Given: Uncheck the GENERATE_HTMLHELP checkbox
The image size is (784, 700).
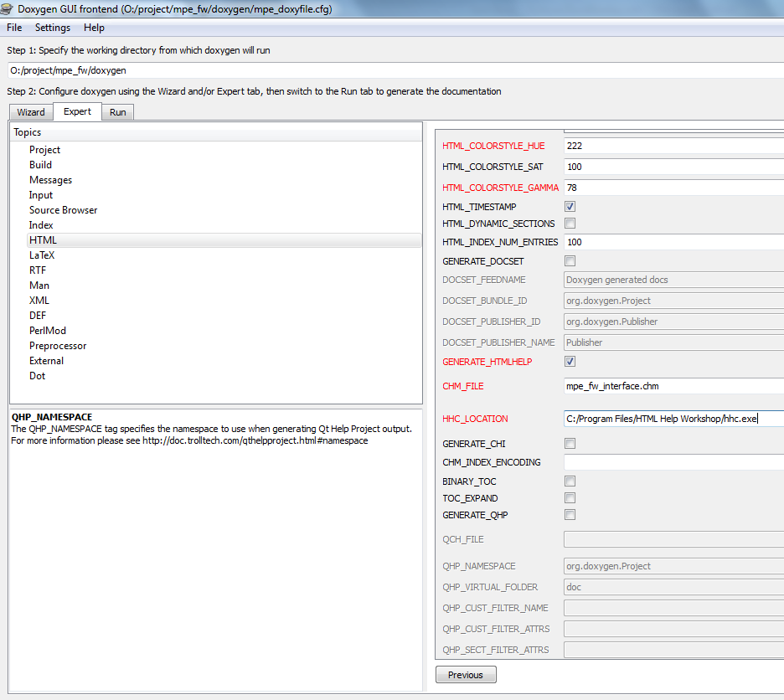Looking at the screenshot, I should (x=570, y=362).
